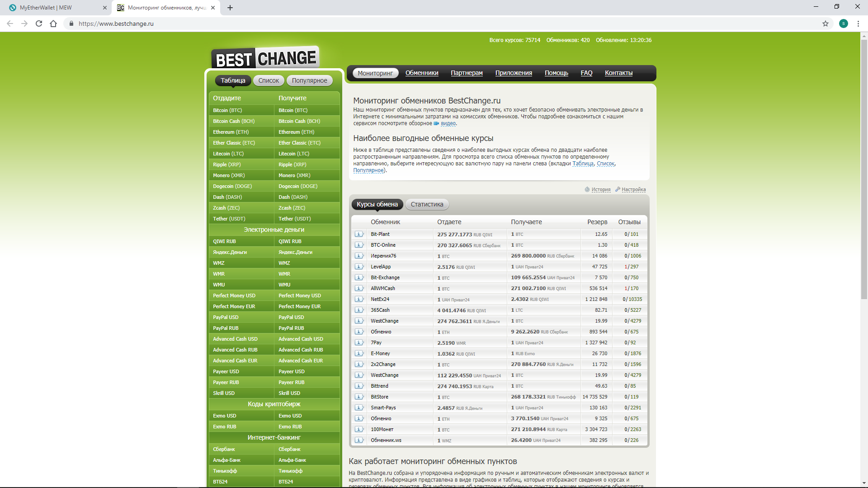Sort table by Резерв column header

[x=597, y=222]
